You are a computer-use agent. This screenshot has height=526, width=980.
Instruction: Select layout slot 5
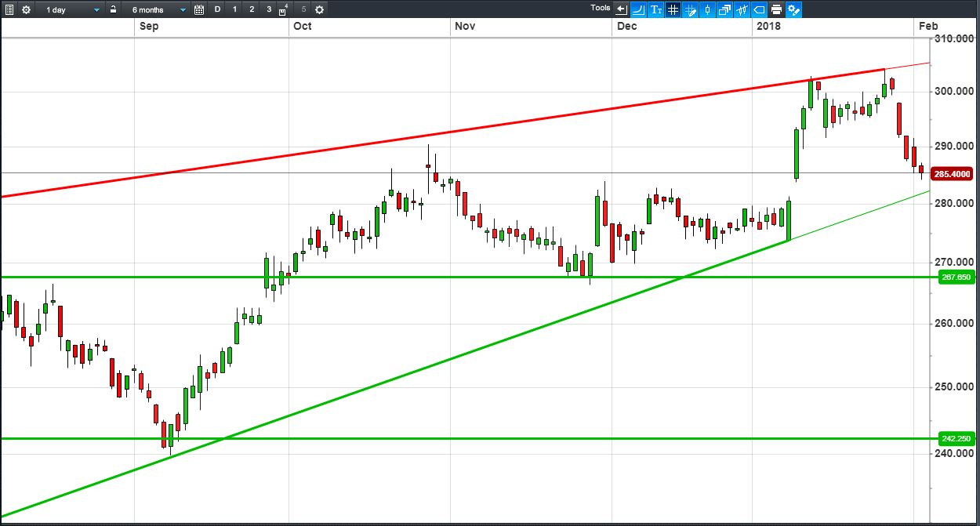tap(303, 9)
